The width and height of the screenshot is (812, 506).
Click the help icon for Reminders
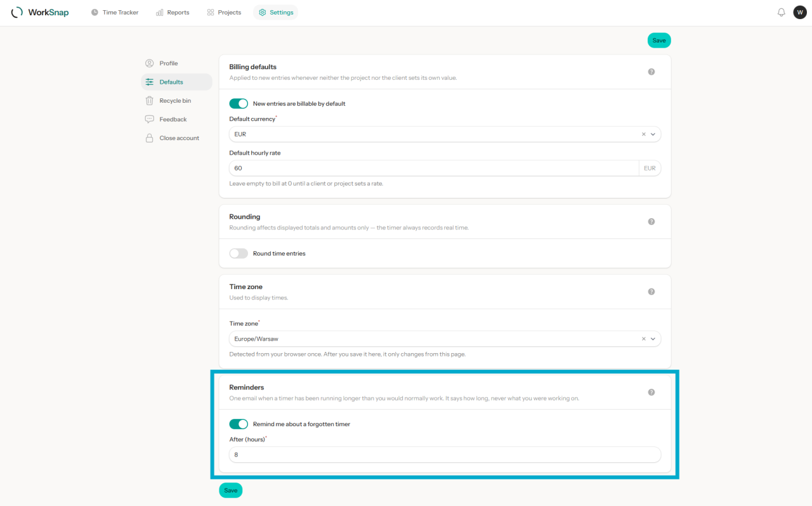[652, 392]
